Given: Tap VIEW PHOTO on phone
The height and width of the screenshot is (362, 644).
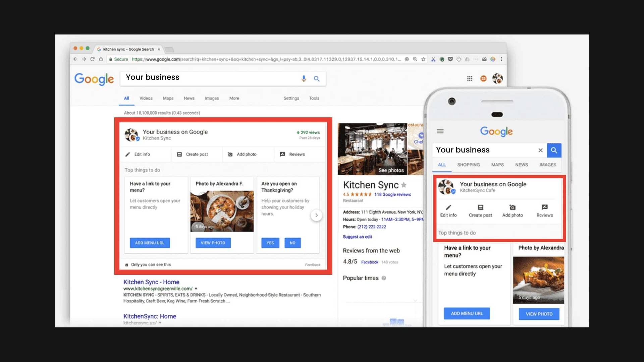Looking at the screenshot, I should click(539, 314).
